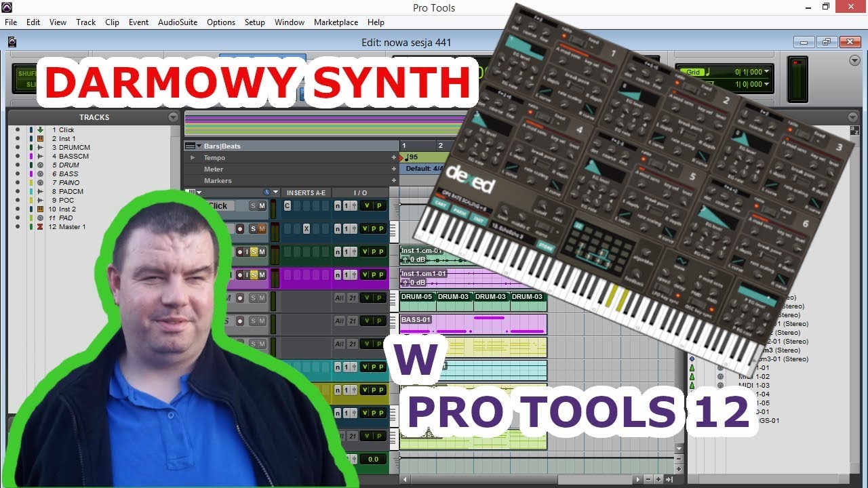
Task: Click the red tempo marker arrow at 95
Action: (401, 157)
